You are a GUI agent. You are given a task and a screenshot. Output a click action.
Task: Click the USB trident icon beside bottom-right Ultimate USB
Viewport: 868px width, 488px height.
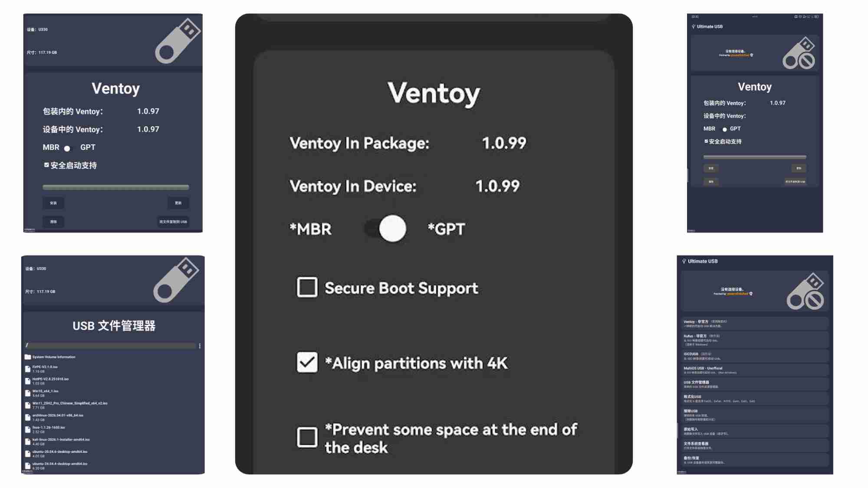[684, 261]
